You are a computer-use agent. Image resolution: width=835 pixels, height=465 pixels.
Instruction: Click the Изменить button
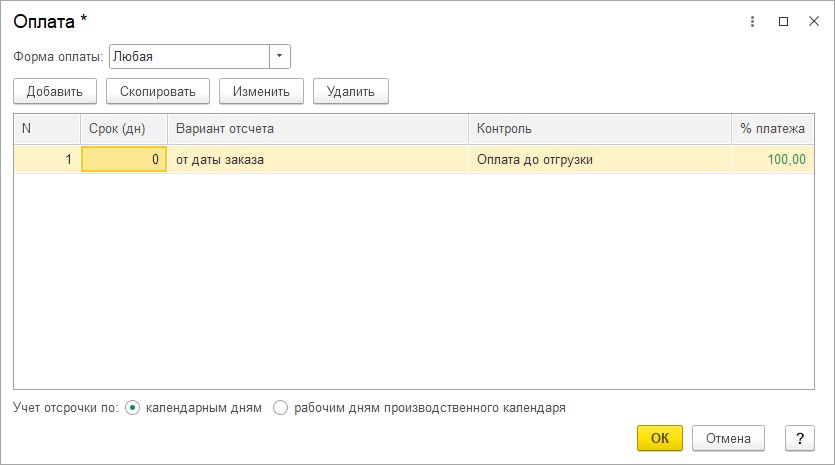tap(261, 91)
